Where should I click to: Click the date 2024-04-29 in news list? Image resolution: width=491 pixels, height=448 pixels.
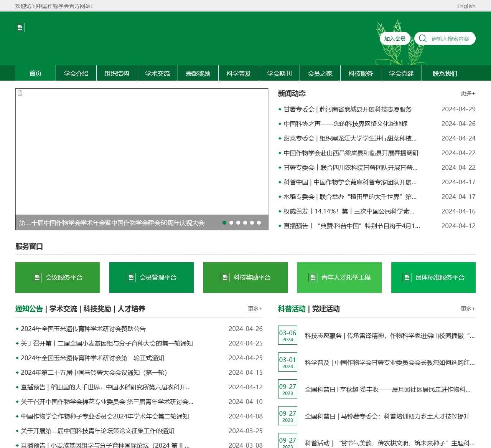[x=458, y=109]
